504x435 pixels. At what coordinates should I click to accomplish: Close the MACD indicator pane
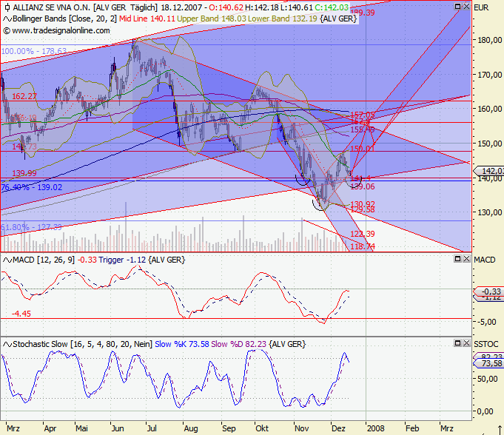(x=466, y=260)
